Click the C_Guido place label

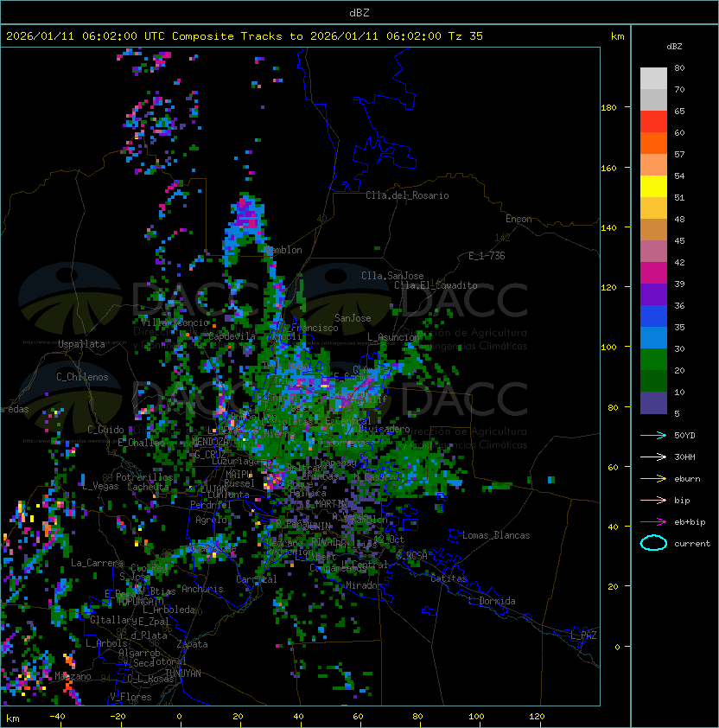(105, 430)
